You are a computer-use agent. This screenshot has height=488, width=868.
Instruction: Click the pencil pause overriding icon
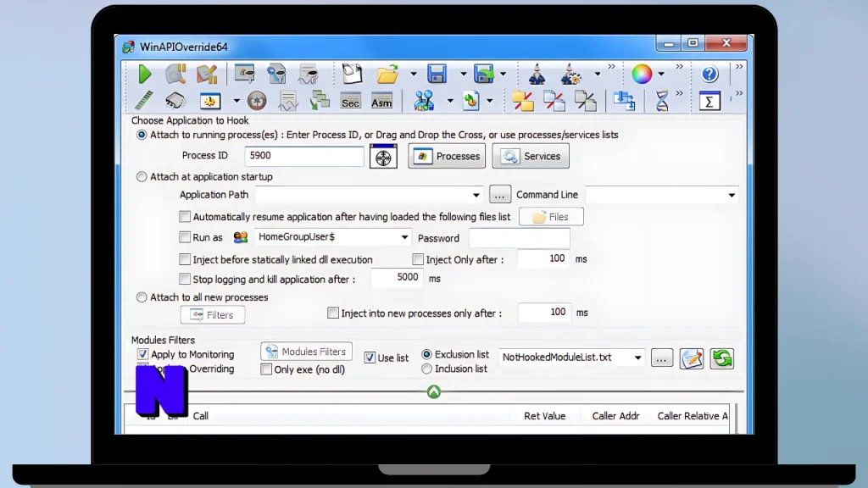pyautogui.click(x=207, y=75)
